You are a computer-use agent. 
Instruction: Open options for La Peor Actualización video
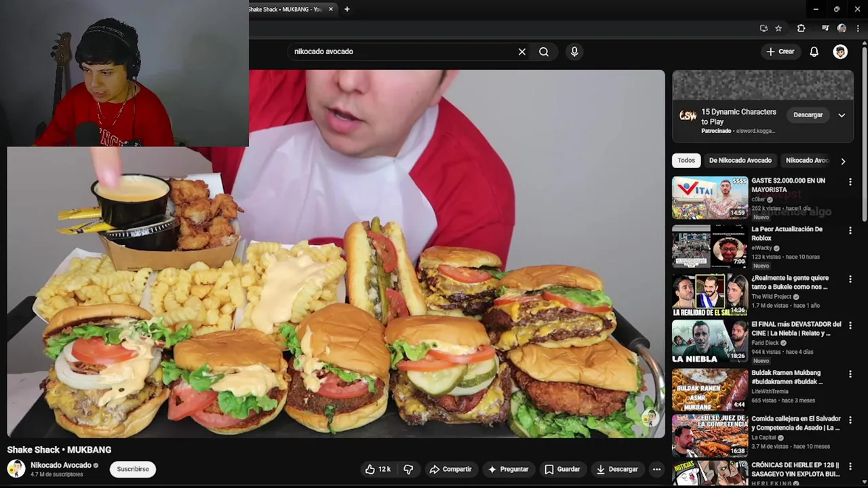[850, 230]
